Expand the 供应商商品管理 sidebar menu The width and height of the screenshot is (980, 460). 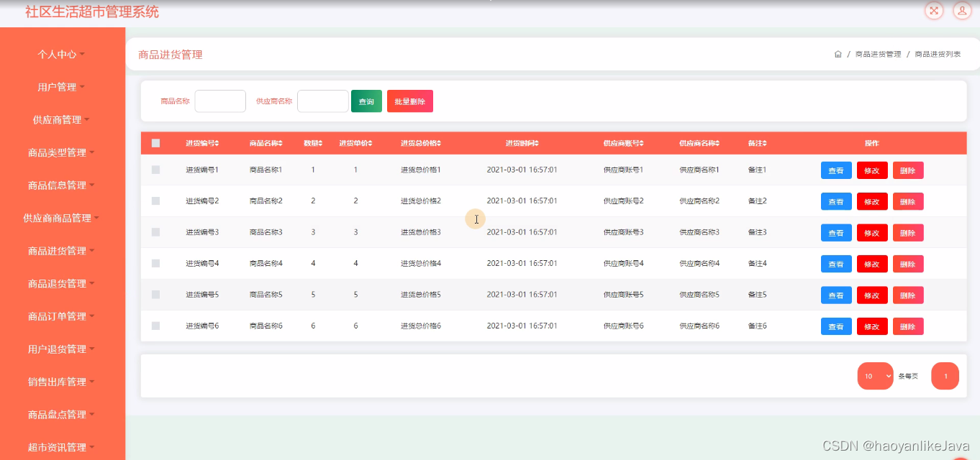tap(62, 218)
